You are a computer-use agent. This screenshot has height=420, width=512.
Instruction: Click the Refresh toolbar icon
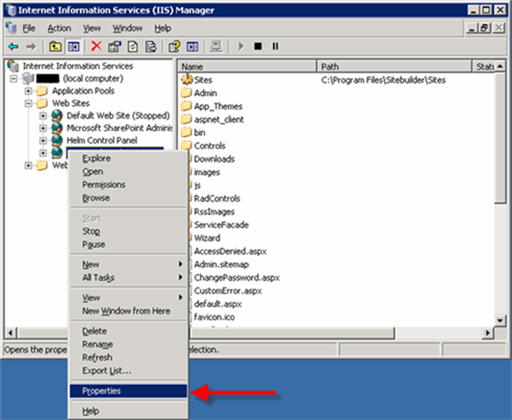tap(134, 46)
